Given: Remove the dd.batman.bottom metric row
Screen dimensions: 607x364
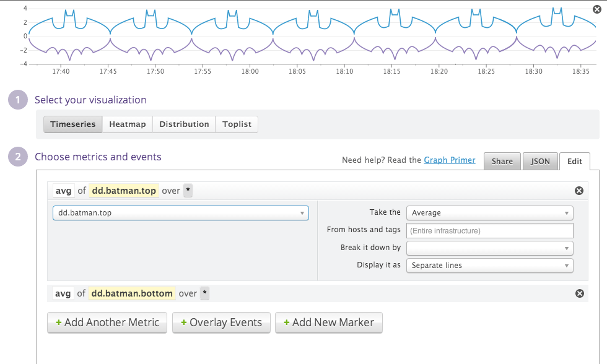Looking at the screenshot, I should click(579, 293).
